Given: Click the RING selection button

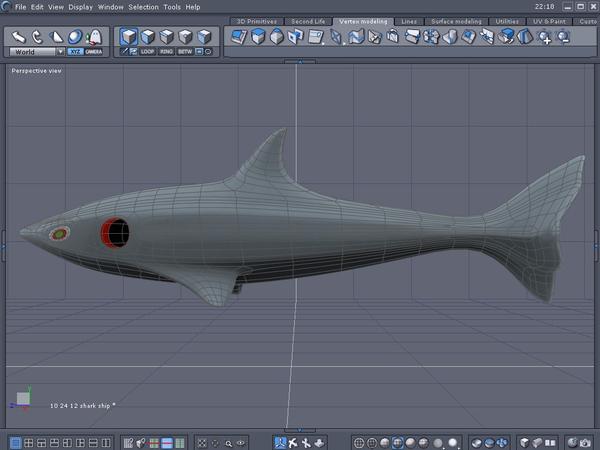Looking at the screenshot, I should point(167,51).
